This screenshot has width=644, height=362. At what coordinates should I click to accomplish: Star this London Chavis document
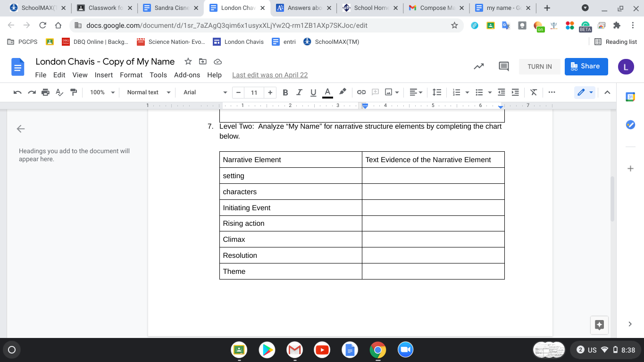[x=188, y=62]
